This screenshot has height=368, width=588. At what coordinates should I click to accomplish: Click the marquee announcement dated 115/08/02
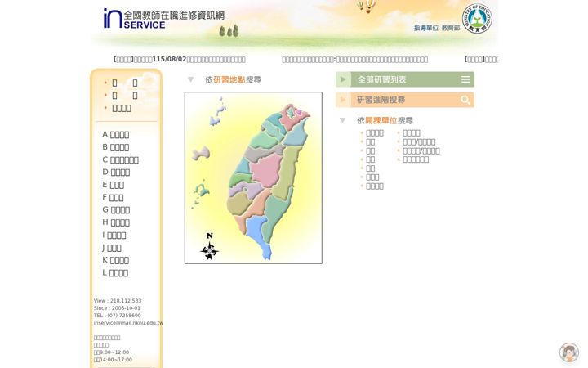179,60
